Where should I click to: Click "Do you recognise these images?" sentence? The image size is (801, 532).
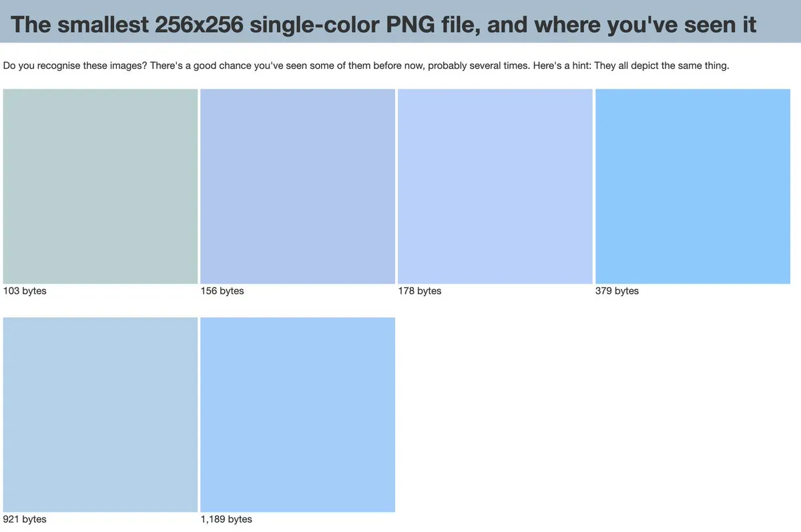[x=75, y=66]
